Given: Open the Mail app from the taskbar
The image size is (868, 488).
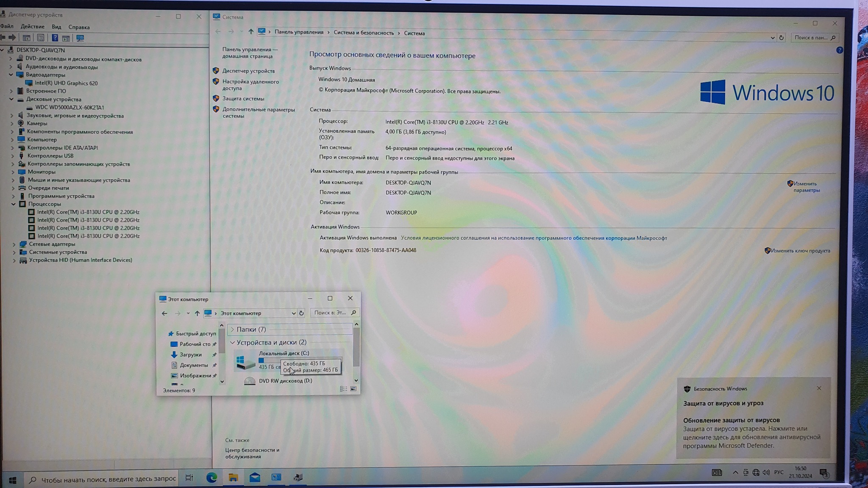Looking at the screenshot, I should [255, 478].
